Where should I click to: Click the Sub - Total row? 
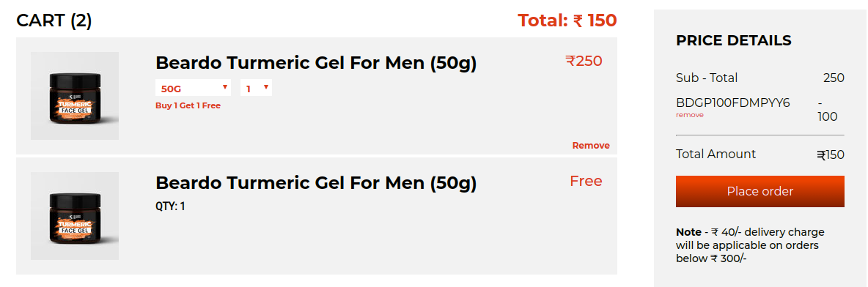pos(760,78)
